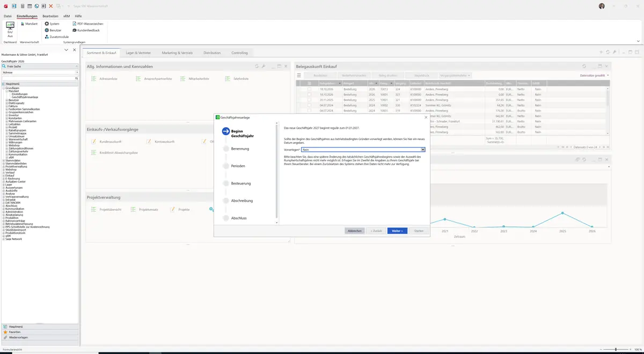Screen dimensions: 644x354
Task: Open Kundenfeedback from the ribbon
Action: click(86, 30)
